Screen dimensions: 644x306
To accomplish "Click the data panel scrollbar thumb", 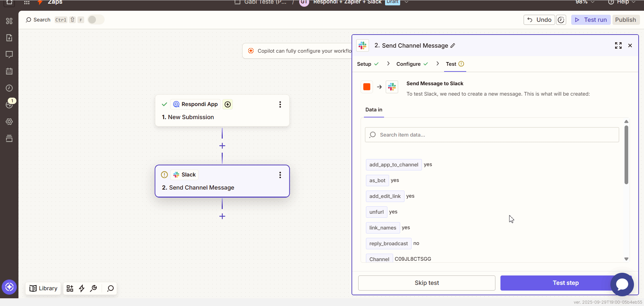I will 626,155.
